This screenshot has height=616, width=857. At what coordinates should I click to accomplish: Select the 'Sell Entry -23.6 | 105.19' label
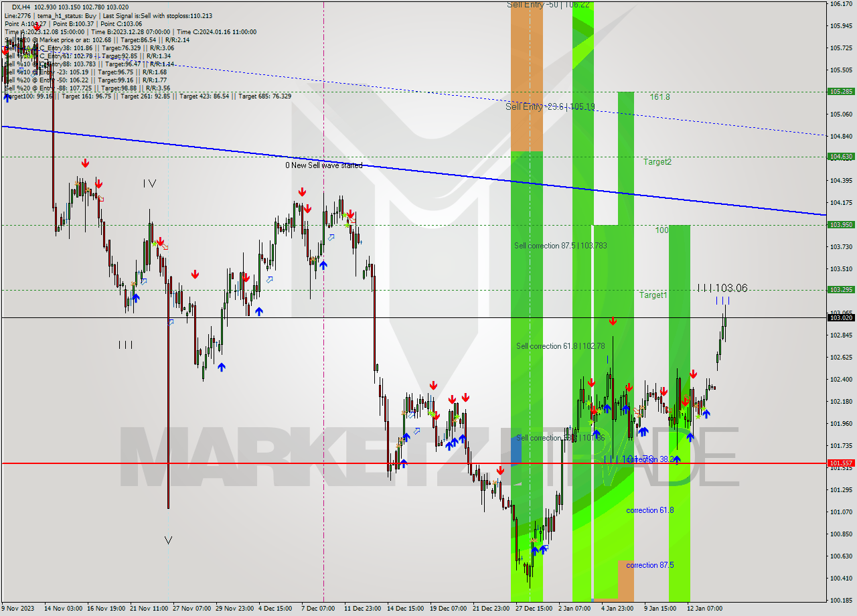(550, 106)
